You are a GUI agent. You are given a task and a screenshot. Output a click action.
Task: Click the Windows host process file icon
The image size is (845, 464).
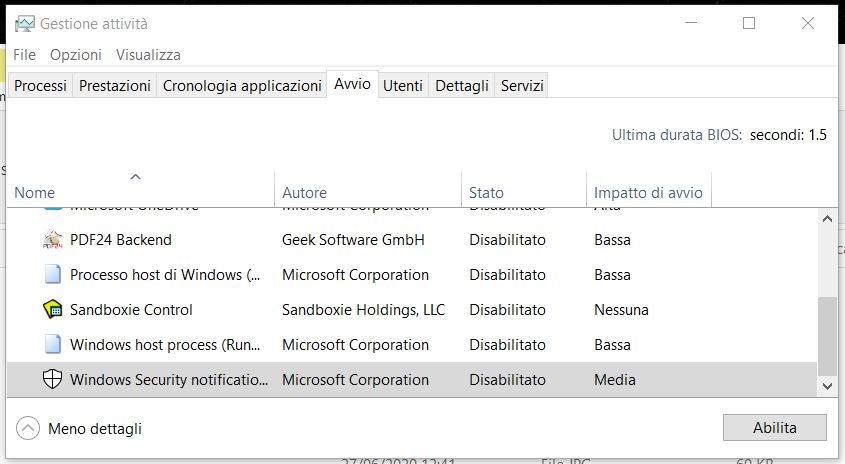point(53,345)
